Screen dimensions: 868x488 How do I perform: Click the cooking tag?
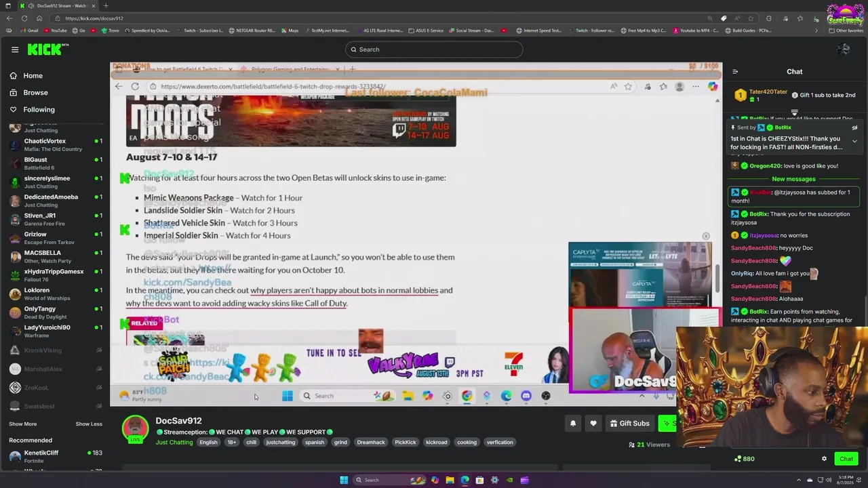coord(467,443)
